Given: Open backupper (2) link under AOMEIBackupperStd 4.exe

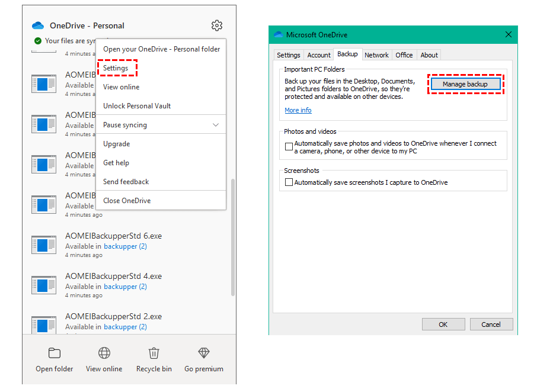Looking at the screenshot, I should [x=125, y=287].
